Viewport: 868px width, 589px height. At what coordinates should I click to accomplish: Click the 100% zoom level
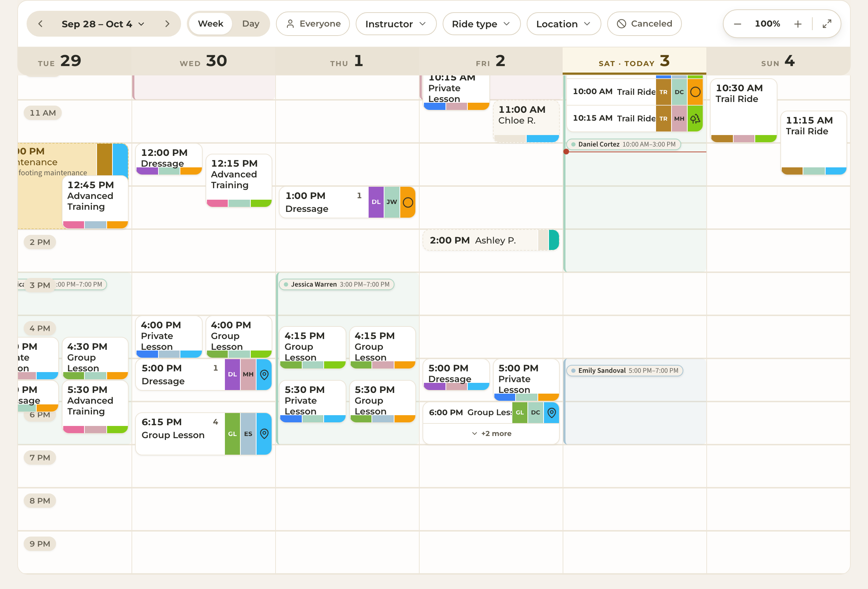coord(767,24)
